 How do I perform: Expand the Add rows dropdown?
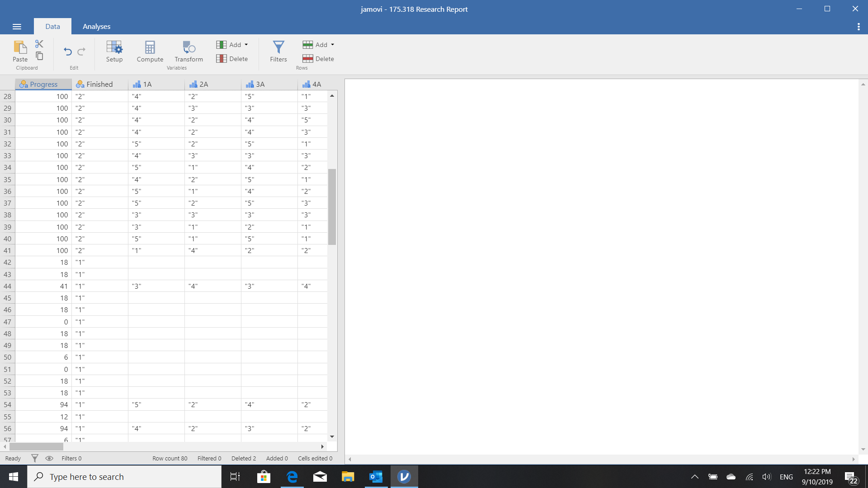318,44
